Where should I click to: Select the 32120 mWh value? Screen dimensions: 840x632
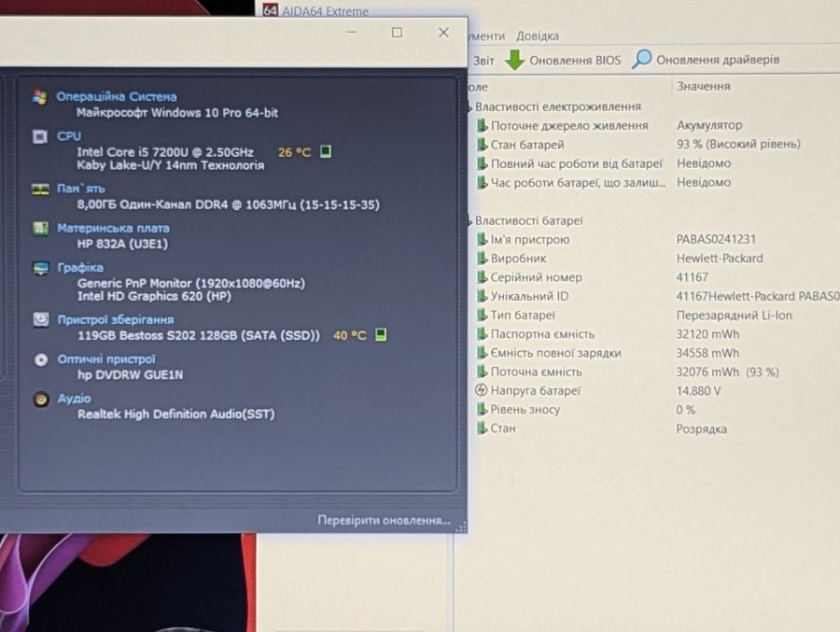pyautogui.click(x=707, y=334)
